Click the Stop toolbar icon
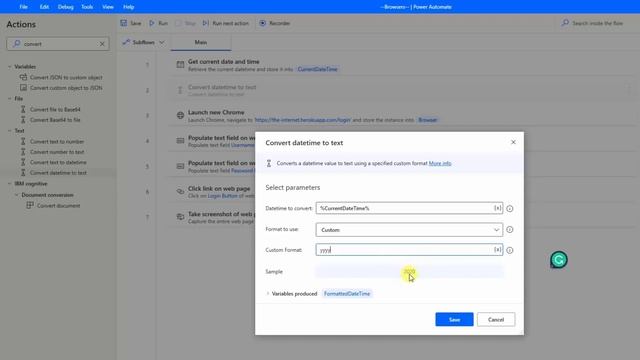 (178, 23)
